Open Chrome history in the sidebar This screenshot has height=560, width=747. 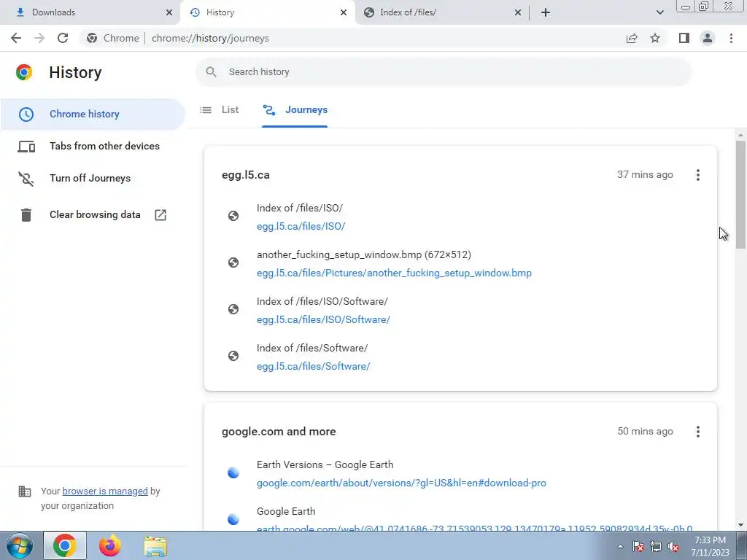pos(93,114)
